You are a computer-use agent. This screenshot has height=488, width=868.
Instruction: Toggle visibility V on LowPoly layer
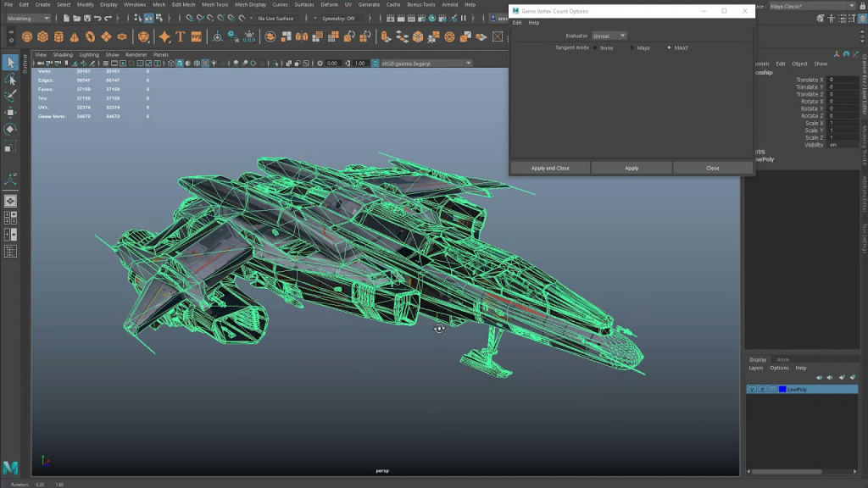pyautogui.click(x=752, y=390)
